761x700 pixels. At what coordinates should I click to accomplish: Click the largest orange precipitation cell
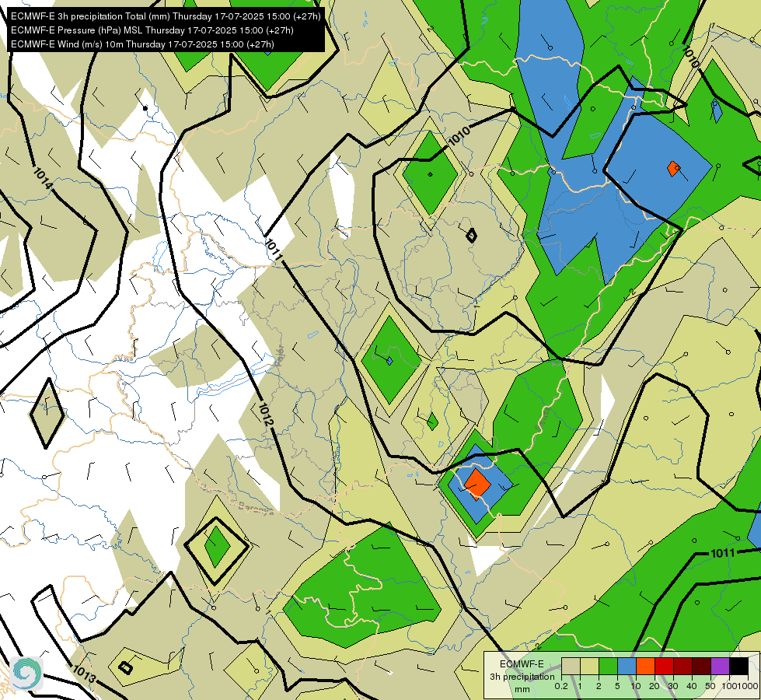tap(476, 484)
